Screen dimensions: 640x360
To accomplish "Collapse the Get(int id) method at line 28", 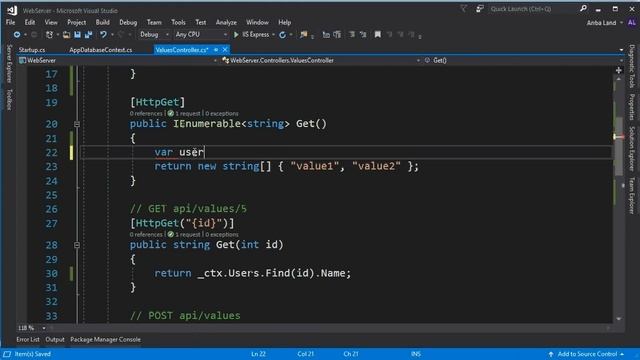I will tap(77, 245).
